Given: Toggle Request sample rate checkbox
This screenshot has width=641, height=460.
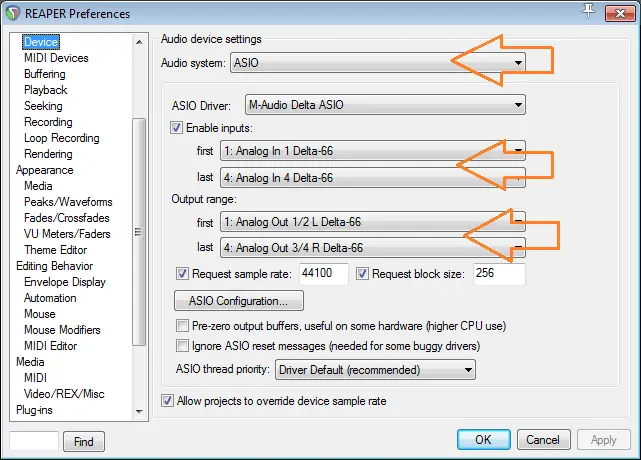Looking at the screenshot, I should coord(182,273).
